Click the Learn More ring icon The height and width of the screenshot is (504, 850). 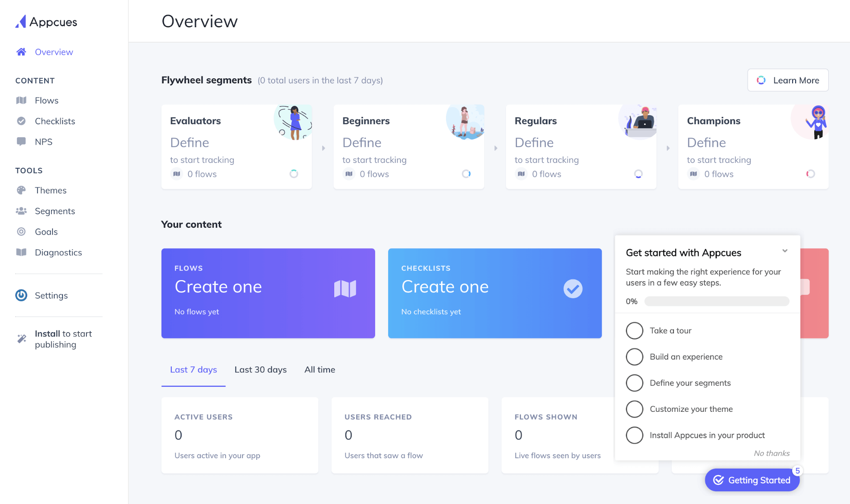tap(761, 80)
